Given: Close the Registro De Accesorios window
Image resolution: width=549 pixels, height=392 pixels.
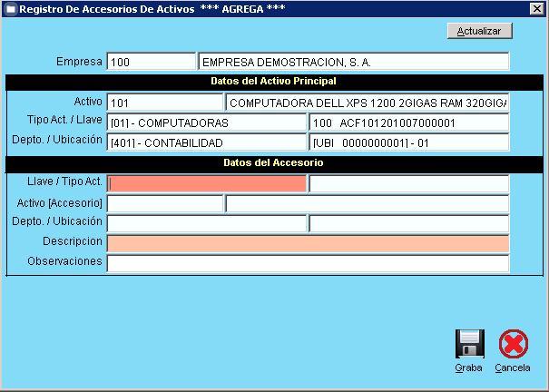Looking at the screenshot, I should (x=536, y=8).
